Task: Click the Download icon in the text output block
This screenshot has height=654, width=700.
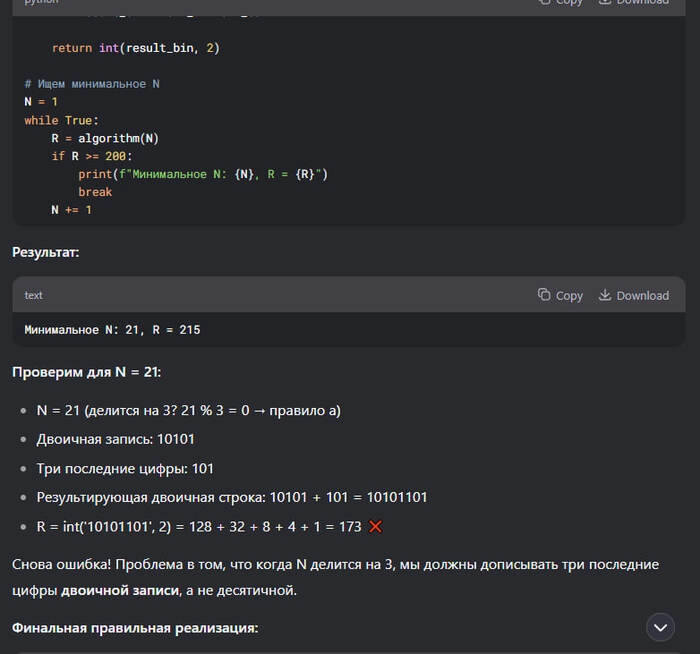Action: click(x=605, y=295)
